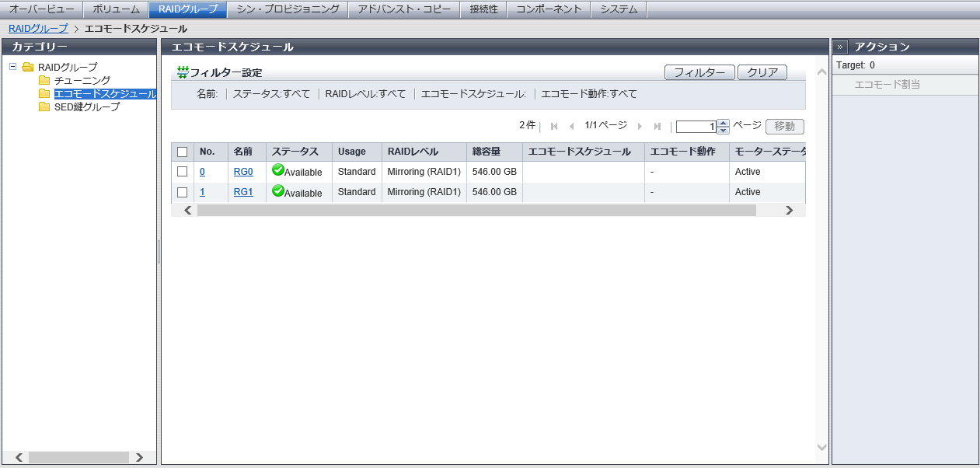Screen dimensions: 980x468
Task: Check the box for RG1 row
Action: click(183, 192)
